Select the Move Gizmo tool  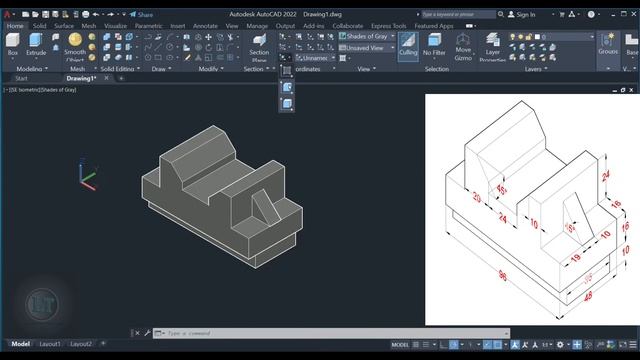point(463,47)
